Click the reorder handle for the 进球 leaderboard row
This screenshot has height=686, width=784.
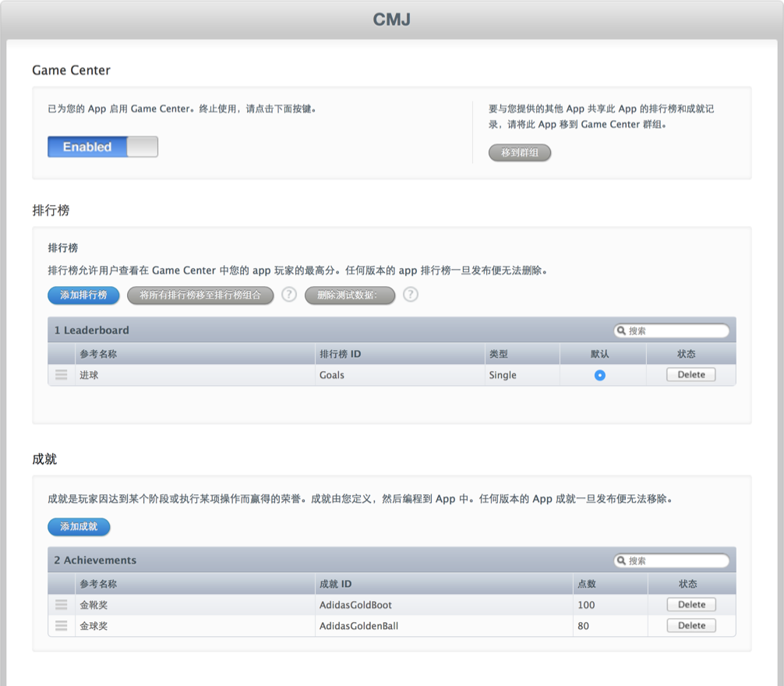click(x=62, y=374)
